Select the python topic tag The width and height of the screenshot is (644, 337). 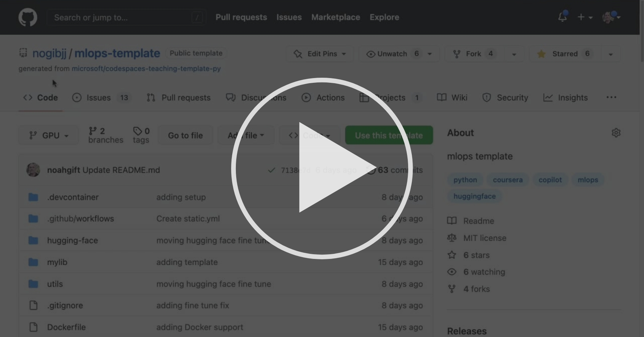click(465, 179)
